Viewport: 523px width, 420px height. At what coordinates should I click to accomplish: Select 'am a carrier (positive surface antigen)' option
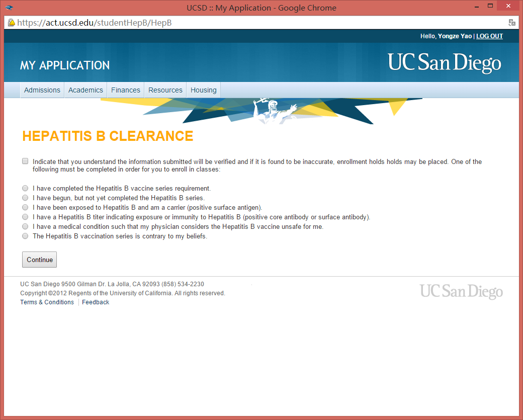25,208
